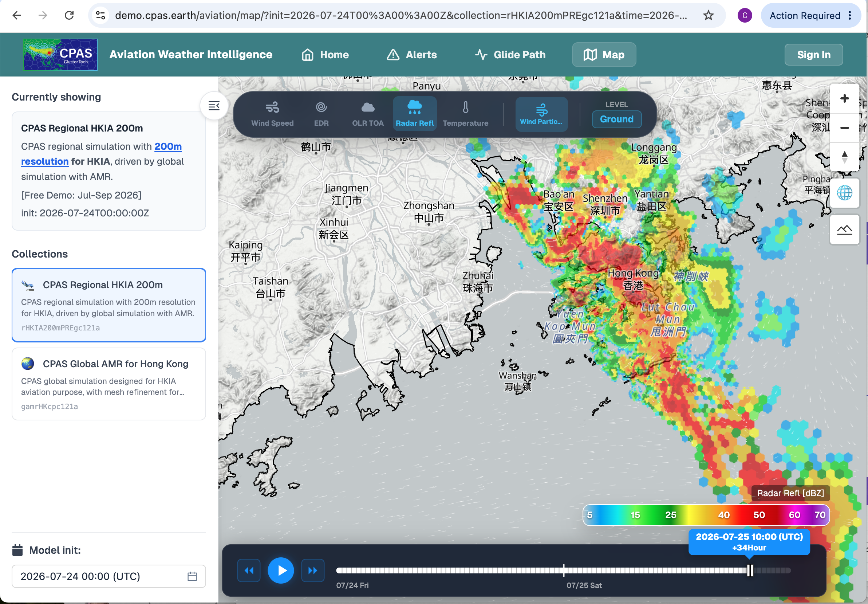
Task: Click the 'init: 2026-07-24T00:00:00Z' text
Action: [x=85, y=213]
